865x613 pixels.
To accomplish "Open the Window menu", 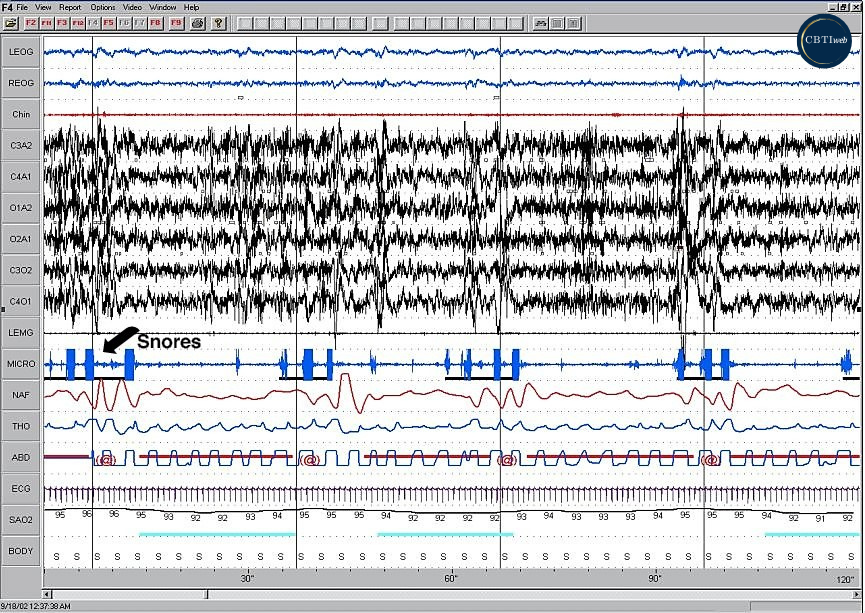I will click(162, 6).
